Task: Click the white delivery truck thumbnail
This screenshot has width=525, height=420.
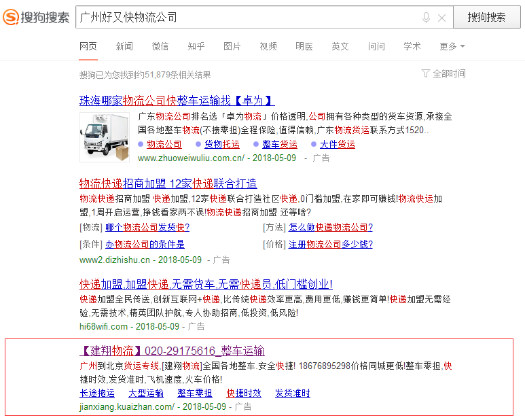Action: pos(105,137)
